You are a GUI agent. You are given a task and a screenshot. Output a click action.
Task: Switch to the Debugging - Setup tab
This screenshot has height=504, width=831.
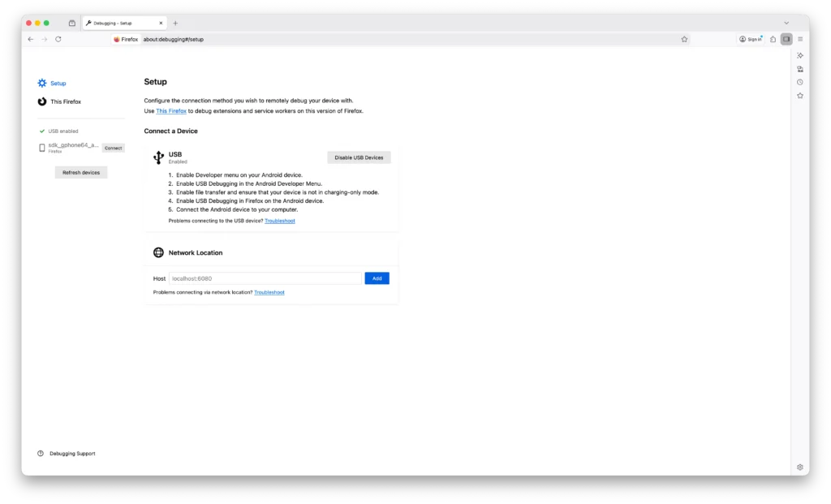120,23
